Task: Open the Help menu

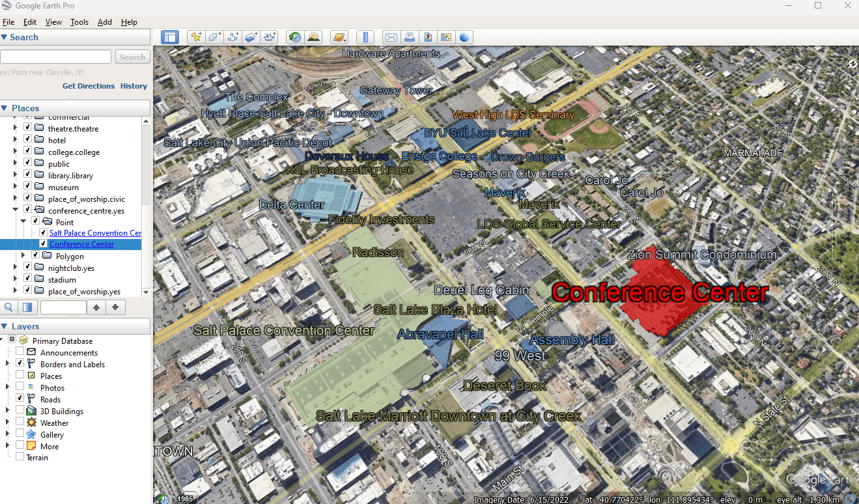Action: click(129, 21)
